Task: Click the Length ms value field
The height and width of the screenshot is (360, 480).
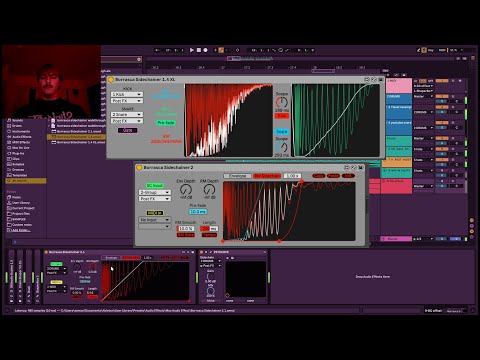Action: 209,228
